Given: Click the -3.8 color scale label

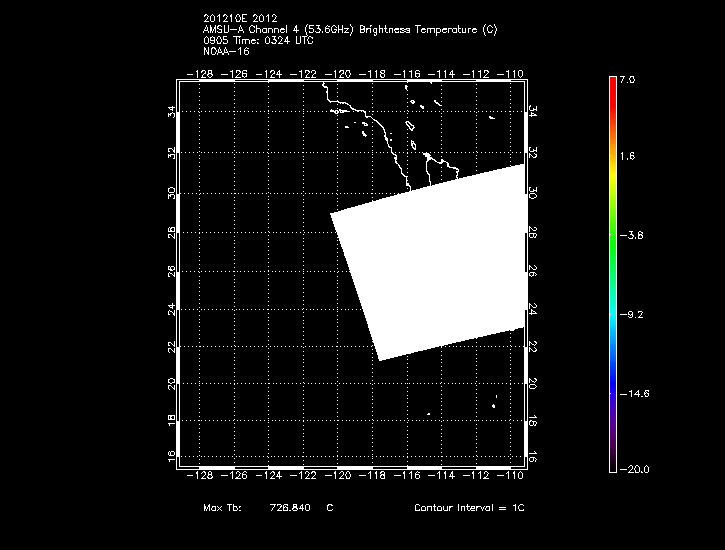Looking at the screenshot, I should [633, 236].
